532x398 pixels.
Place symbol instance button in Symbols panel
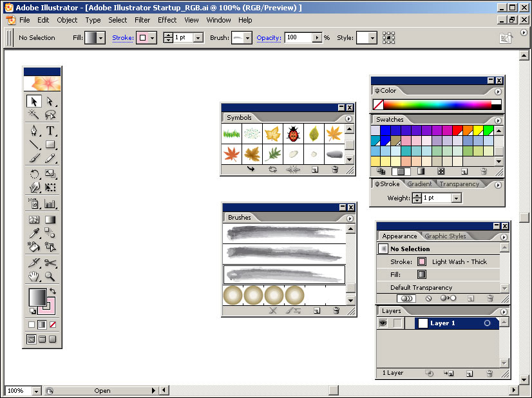[251, 169]
